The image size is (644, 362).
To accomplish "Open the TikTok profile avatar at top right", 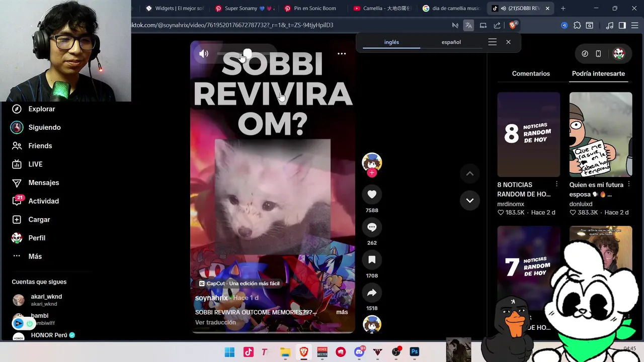I will click(x=619, y=53).
